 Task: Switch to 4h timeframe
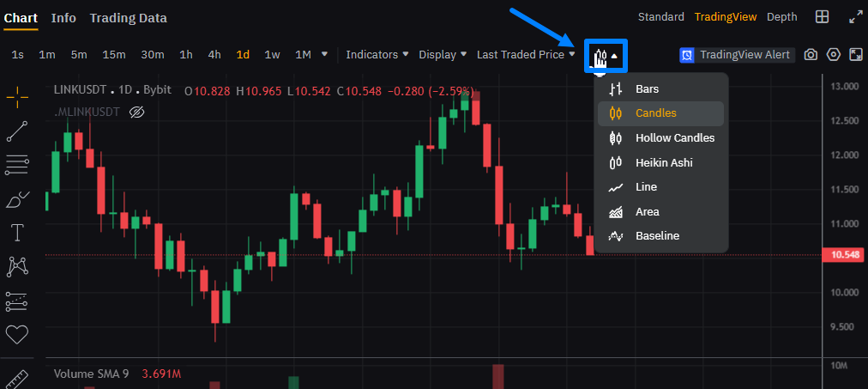click(214, 55)
